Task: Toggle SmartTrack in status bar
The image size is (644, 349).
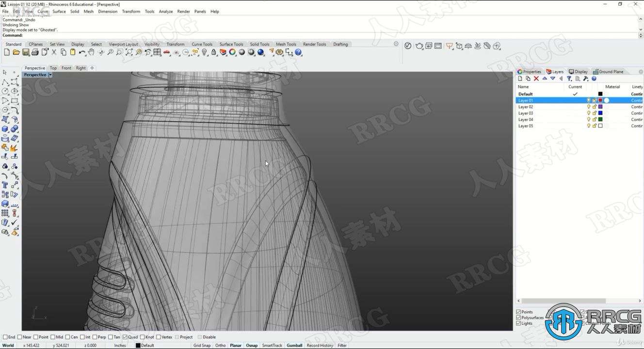Action: click(x=272, y=345)
